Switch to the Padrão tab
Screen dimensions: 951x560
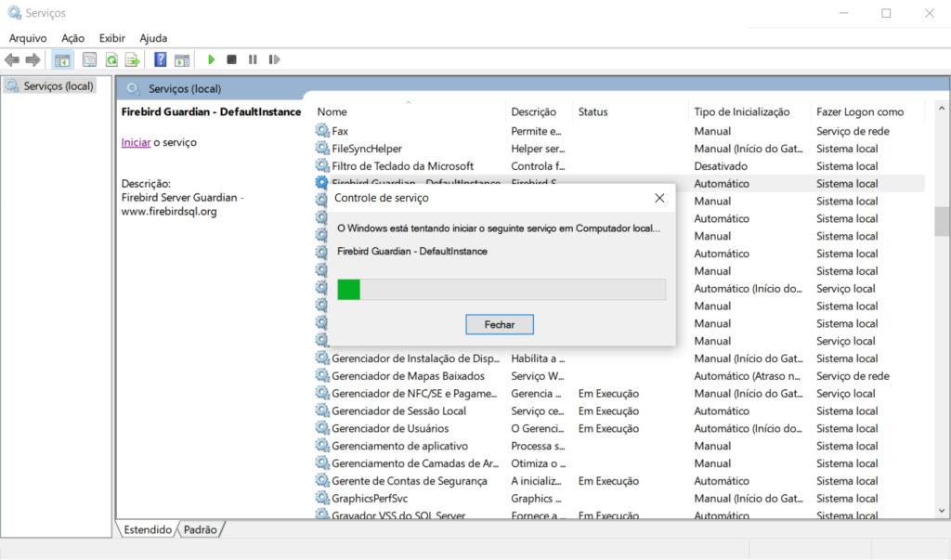[201, 529]
